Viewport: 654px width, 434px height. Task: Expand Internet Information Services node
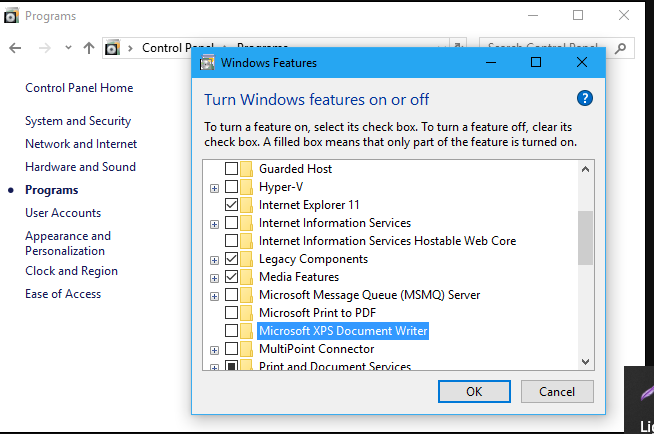(214, 224)
